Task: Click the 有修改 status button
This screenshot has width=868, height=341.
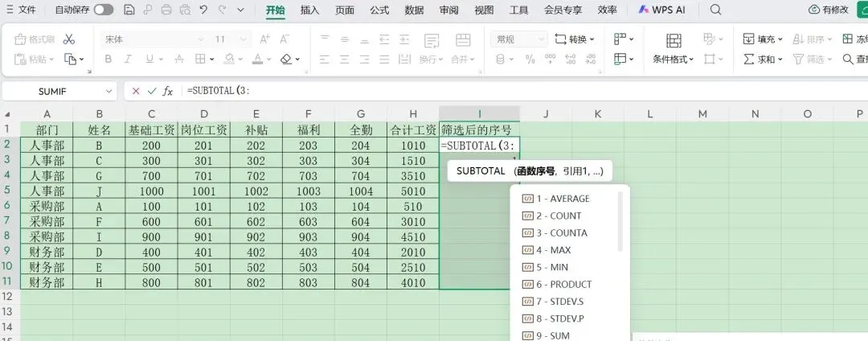Action: pyautogui.click(x=829, y=10)
